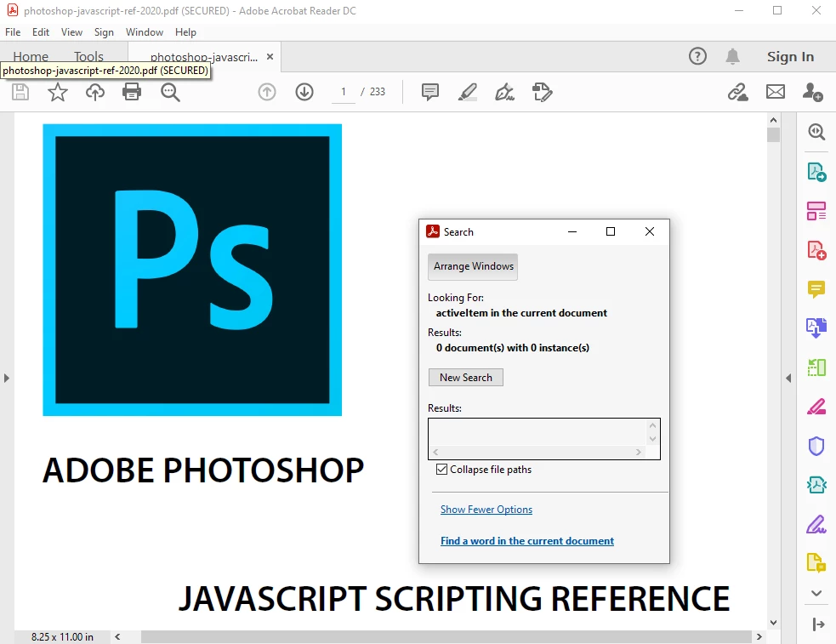The image size is (836, 644).
Task: Open the Edit menu
Action: coord(41,32)
